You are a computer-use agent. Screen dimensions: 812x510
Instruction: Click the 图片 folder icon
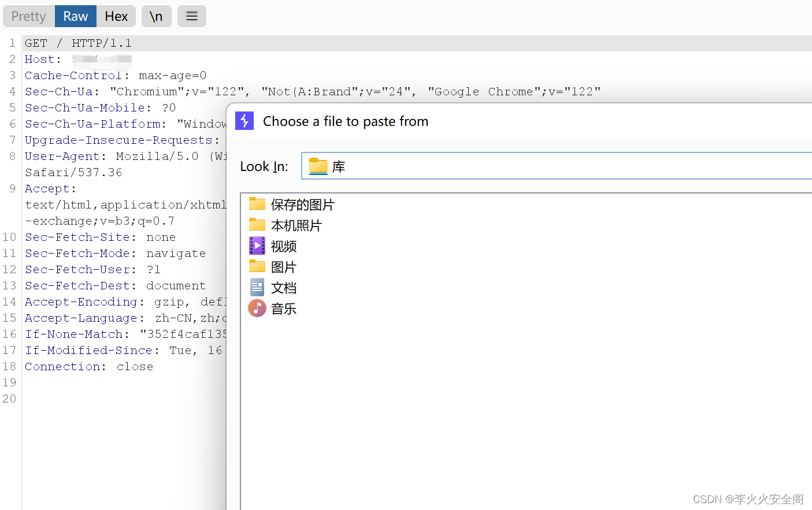257,266
